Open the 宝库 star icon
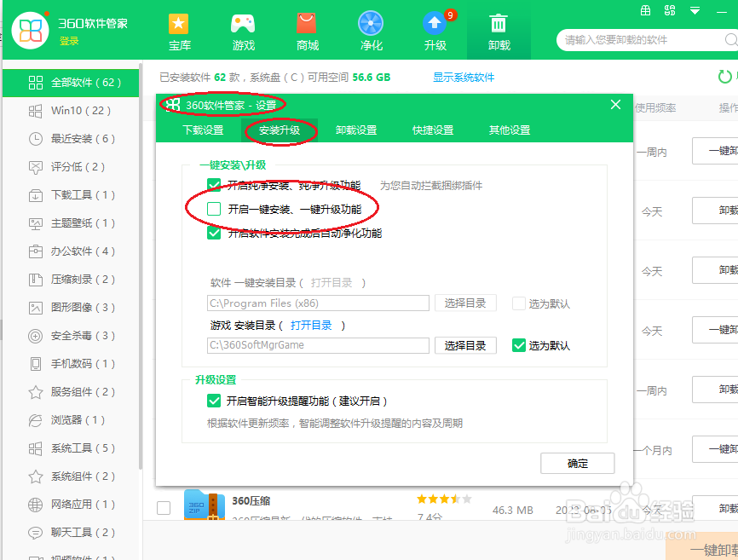This screenshot has width=738, height=560. pos(179,24)
